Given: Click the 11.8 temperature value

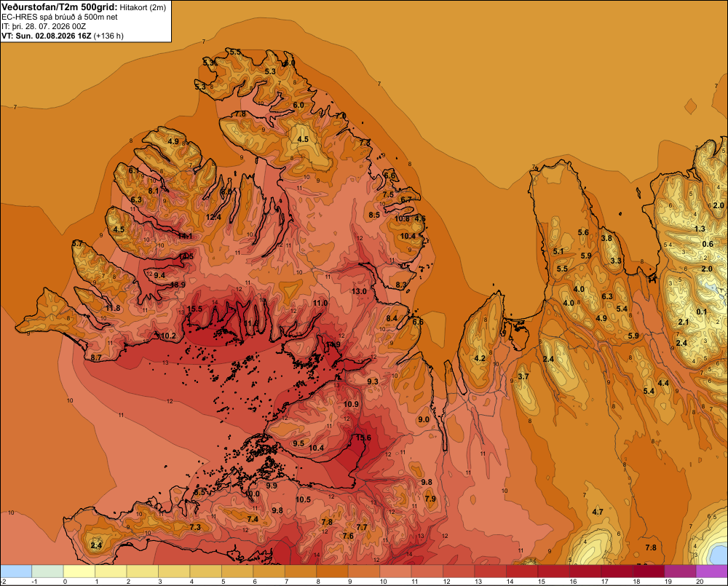Looking at the screenshot, I should point(113,308).
